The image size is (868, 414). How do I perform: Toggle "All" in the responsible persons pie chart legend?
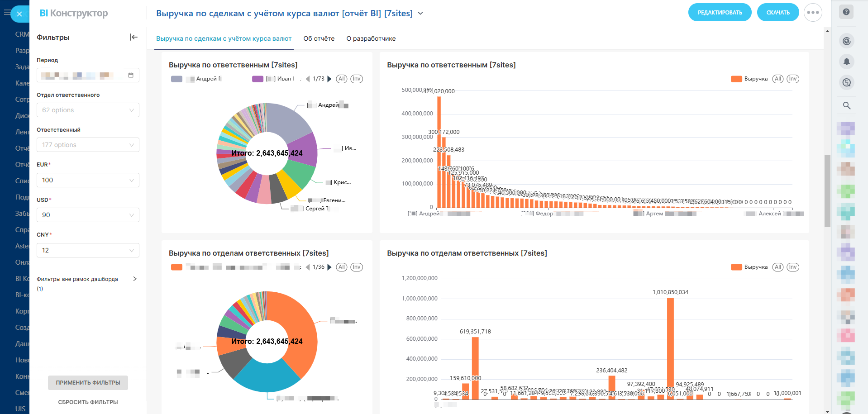pyautogui.click(x=342, y=79)
